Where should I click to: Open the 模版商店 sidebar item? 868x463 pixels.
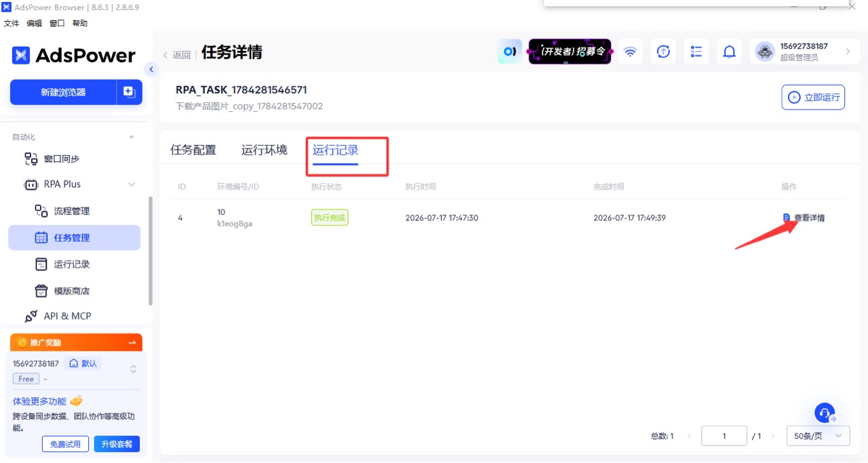coord(72,291)
